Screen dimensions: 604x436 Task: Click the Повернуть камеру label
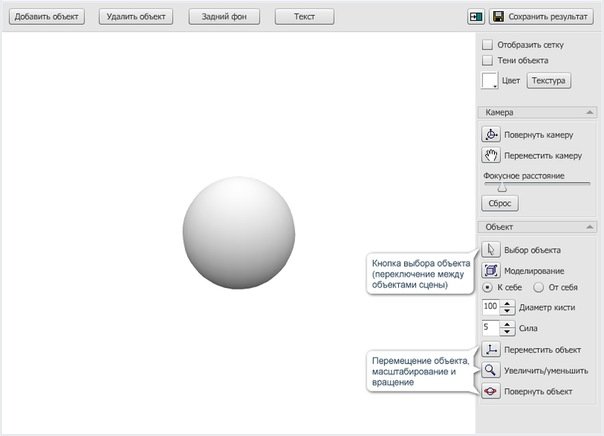(539, 135)
